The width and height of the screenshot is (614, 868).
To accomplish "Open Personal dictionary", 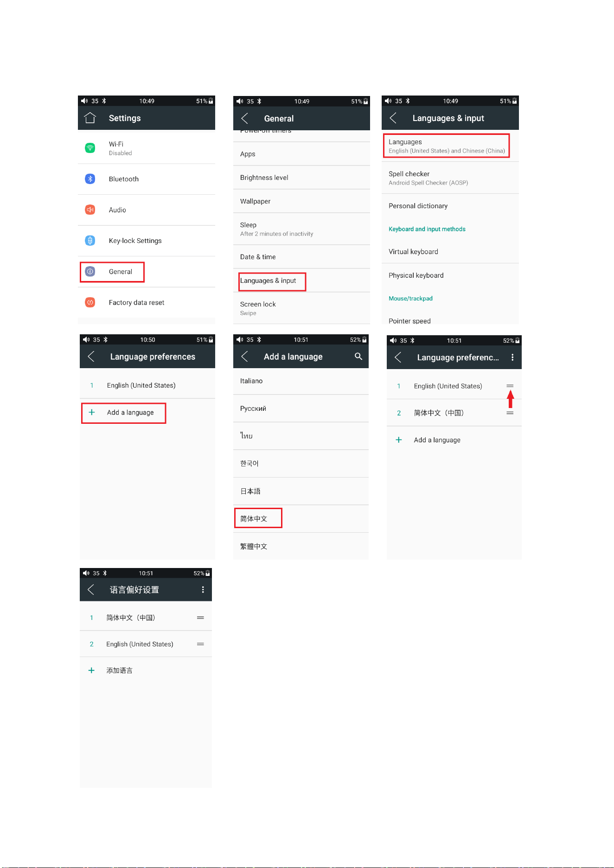I will click(x=450, y=206).
